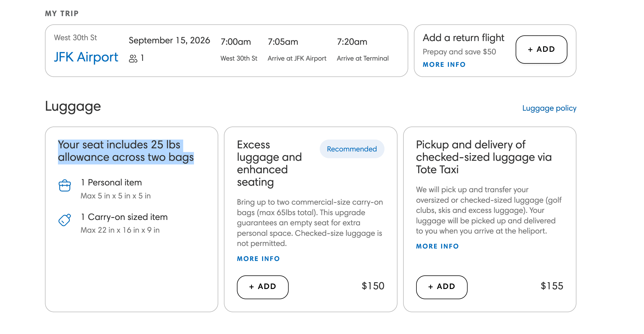Click the personal item bag icon
The height and width of the screenshot is (334, 644).
(65, 186)
